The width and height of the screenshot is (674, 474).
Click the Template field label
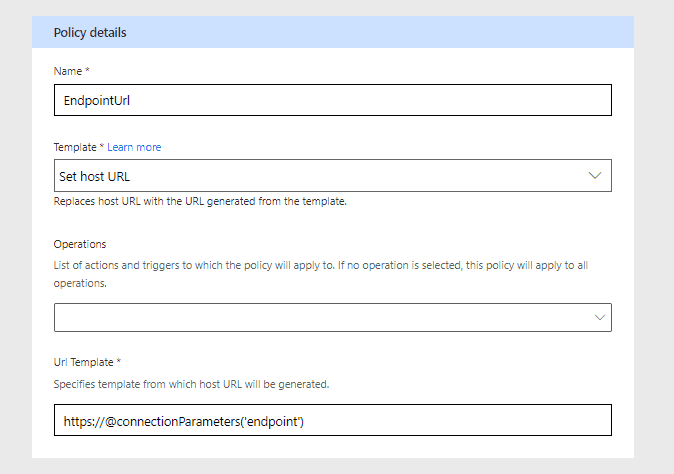[x=75, y=147]
